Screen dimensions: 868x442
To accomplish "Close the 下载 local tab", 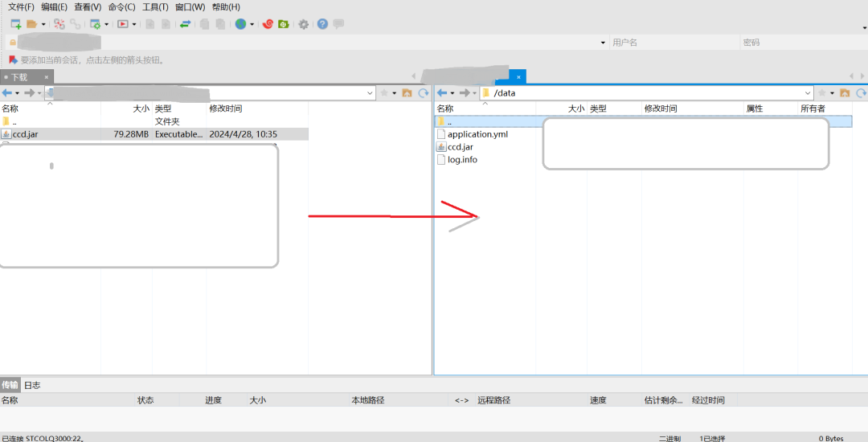I will coord(46,77).
